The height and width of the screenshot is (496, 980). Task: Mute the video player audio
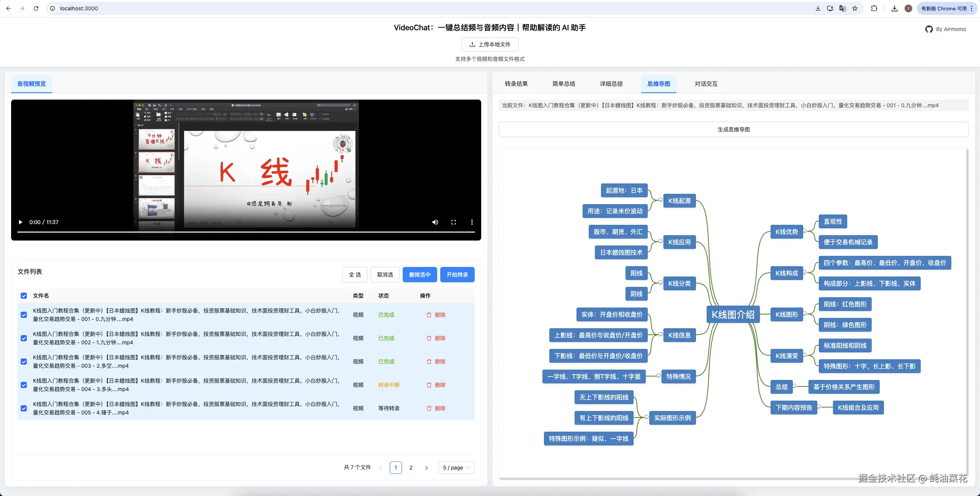(x=435, y=222)
